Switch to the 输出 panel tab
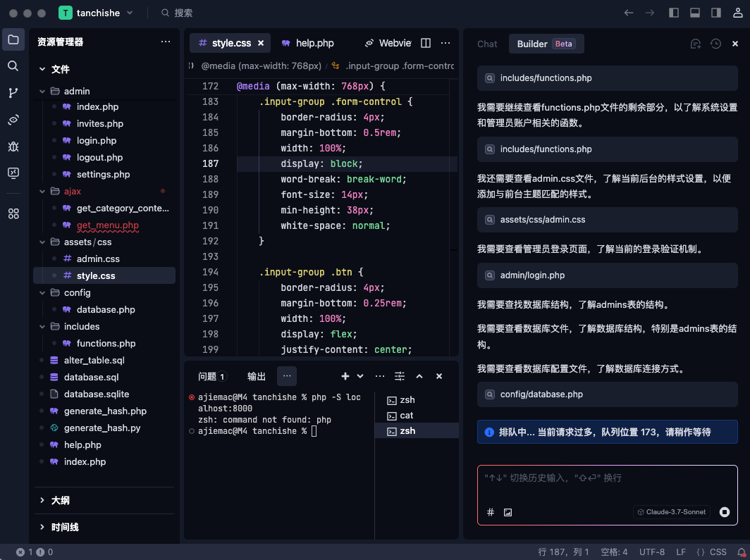The height and width of the screenshot is (560, 750). [257, 376]
